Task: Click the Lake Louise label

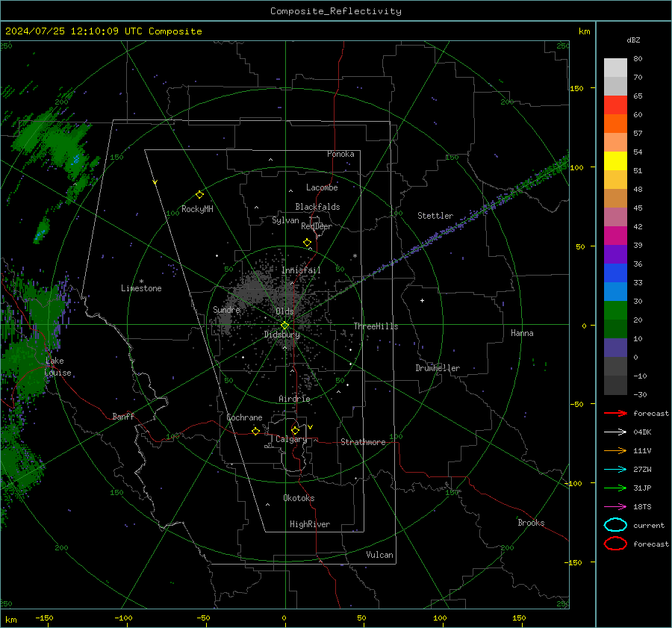Action: (57, 367)
